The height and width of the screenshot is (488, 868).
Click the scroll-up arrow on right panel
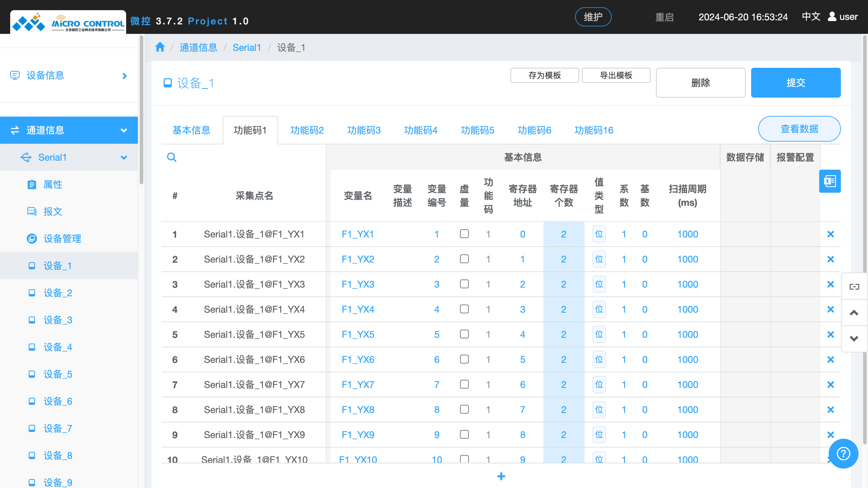(x=854, y=312)
